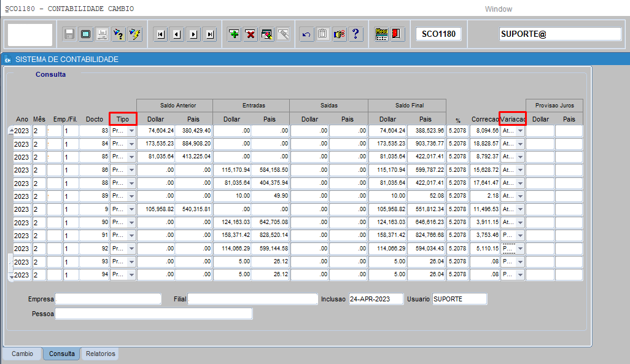Click Provisao Juros Pais cell for Docto 94
630x364 pixels.
(569, 275)
